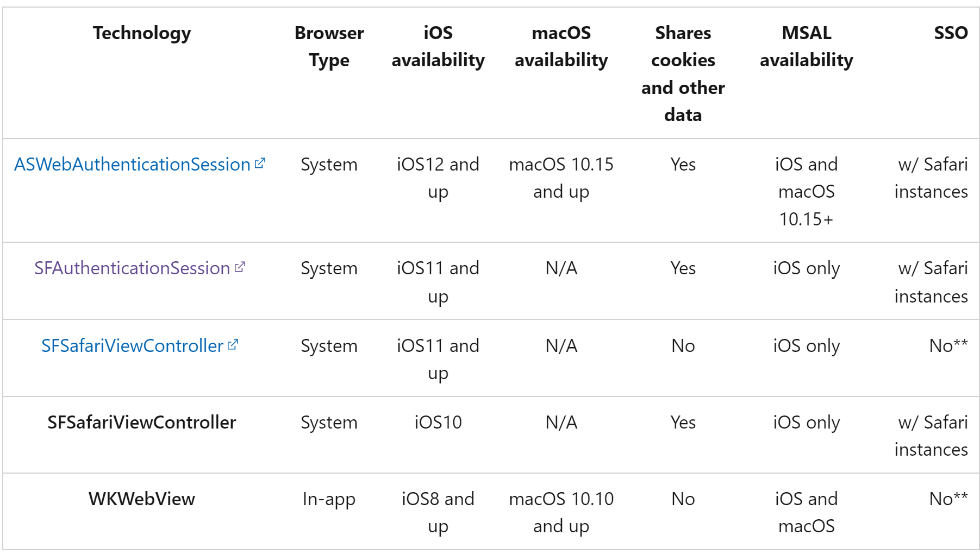Screen dimensions: 980x554
Task: Click N/A cell in SFAuthenticationSession row
Action: (x=561, y=268)
